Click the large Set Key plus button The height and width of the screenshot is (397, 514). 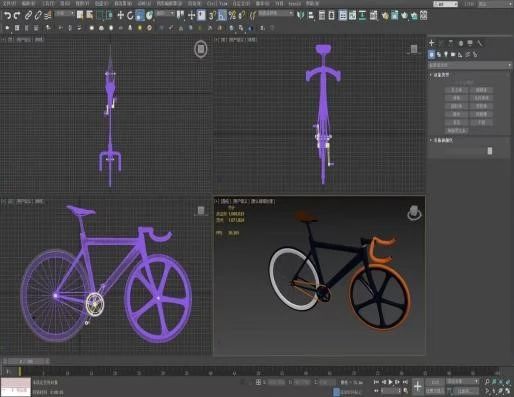coord(417,386)
